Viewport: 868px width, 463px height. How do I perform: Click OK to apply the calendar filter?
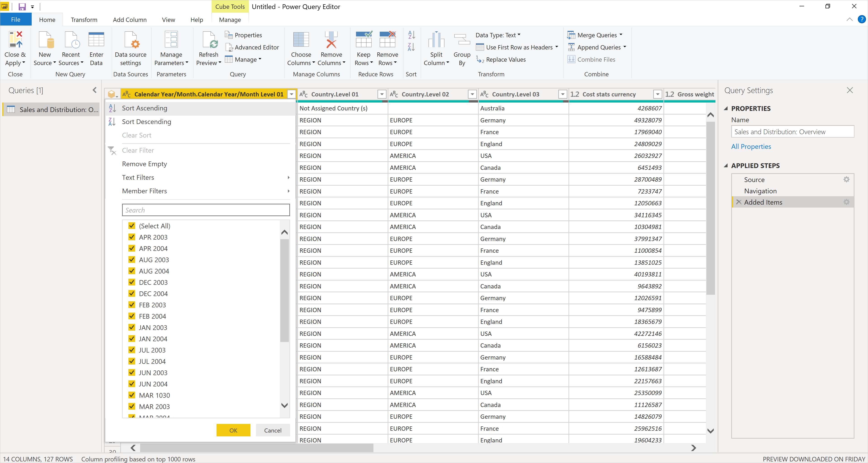233,430
